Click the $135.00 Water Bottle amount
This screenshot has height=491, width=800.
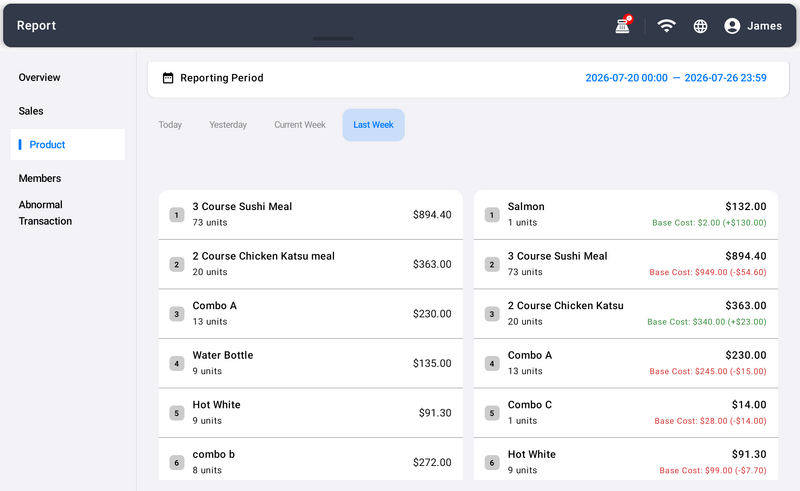pos(432,363)
